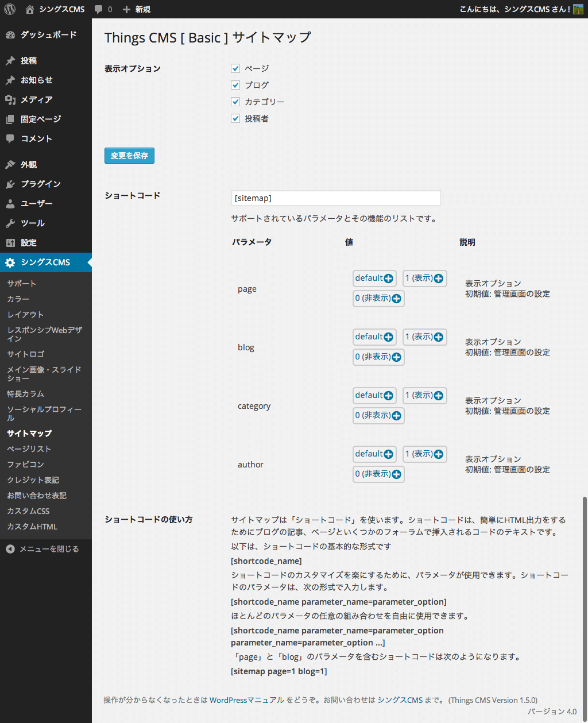Click plus icon on category 0 (非表示) button
This screenshot has height=723, width=588.
tap(396, 416)
